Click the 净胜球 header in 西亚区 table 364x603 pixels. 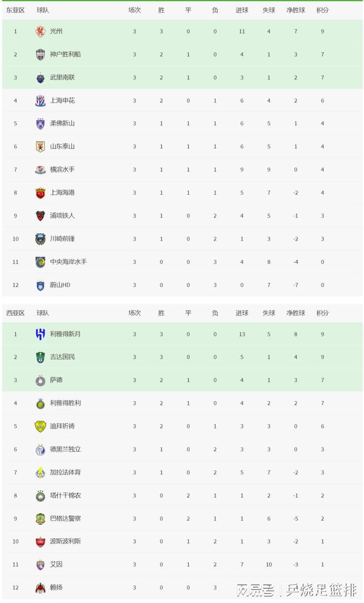click(296, 313)
